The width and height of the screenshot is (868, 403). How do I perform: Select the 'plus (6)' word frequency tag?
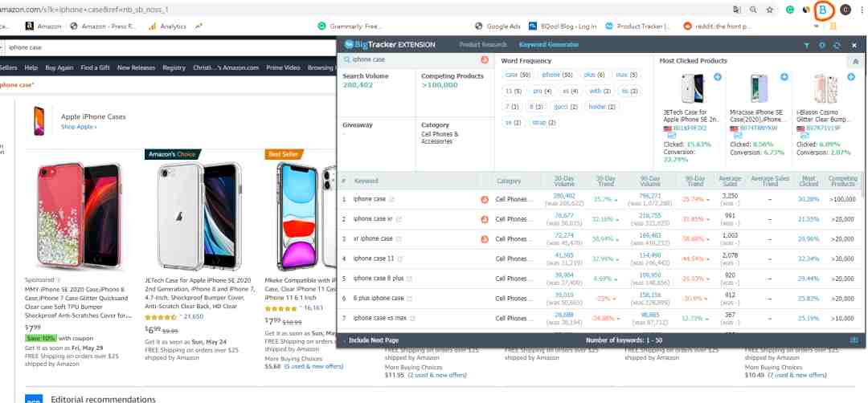594,75
